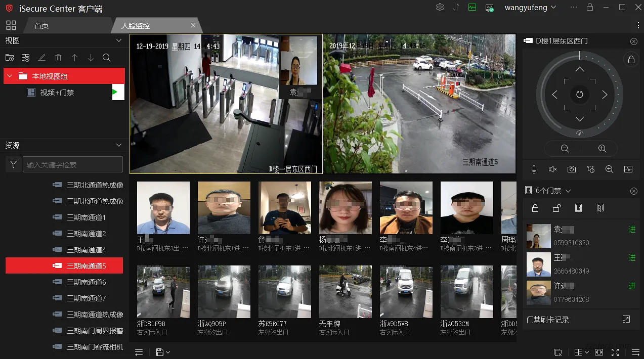The width and height of the screenshot is (644, 359).
Task: Open the window layout grid dropdown
Action: click(579, 352)
